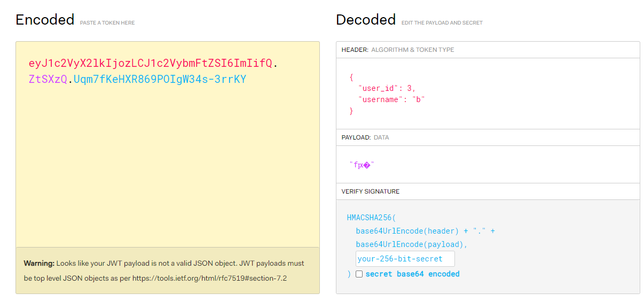Select the purple ZtSXzQ payload segment
Screen dimensions: 644x301
coord(48,80)
